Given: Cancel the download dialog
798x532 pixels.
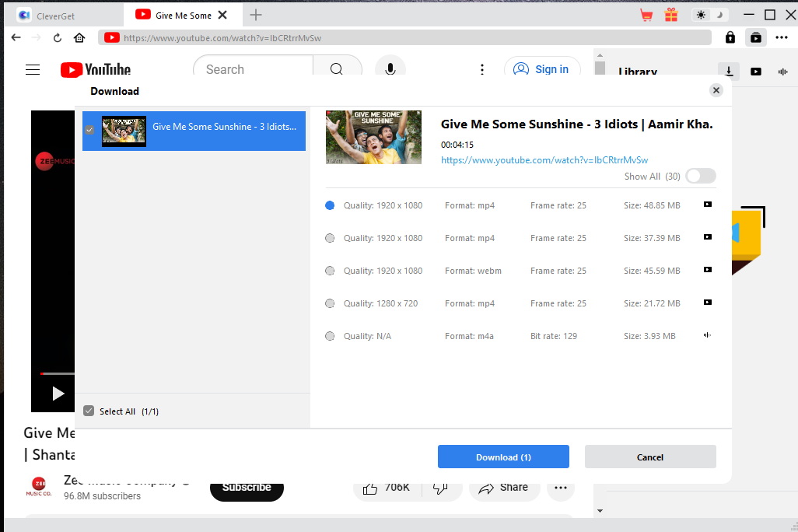Looking at the screenshot, I should click(650, 457).
